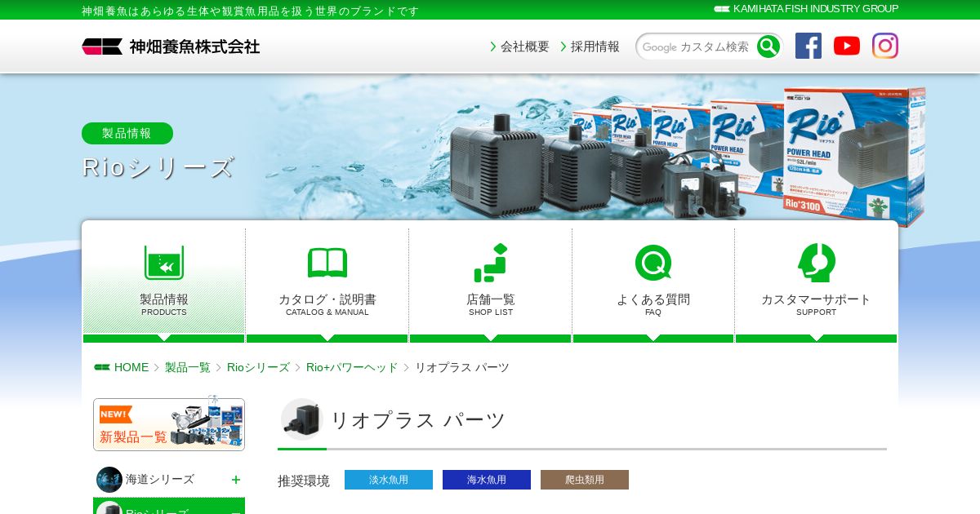Click the catalog open-book icon
The width and height of the screenshot is (980, 514).
[327, 263]
